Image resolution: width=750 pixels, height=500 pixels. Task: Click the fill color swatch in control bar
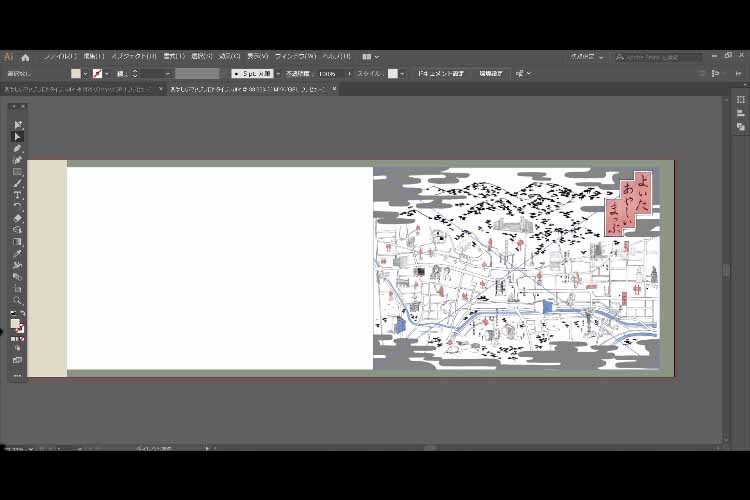click(76, 73)
